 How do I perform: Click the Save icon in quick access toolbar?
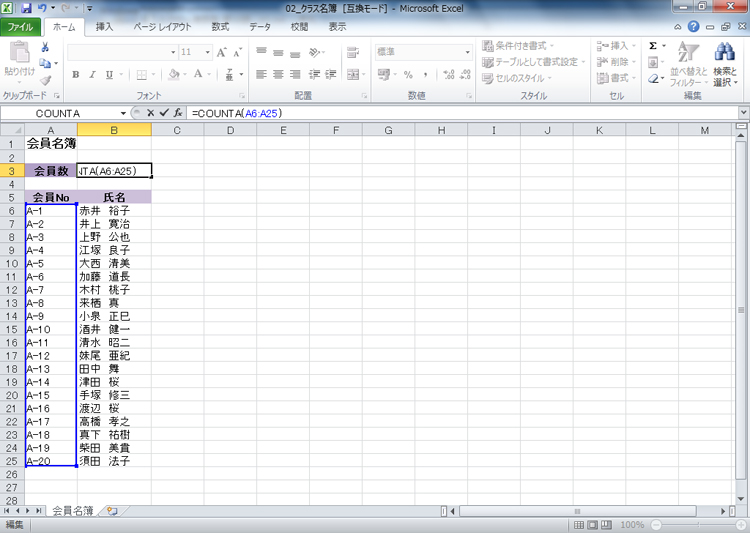coord(26,8)
